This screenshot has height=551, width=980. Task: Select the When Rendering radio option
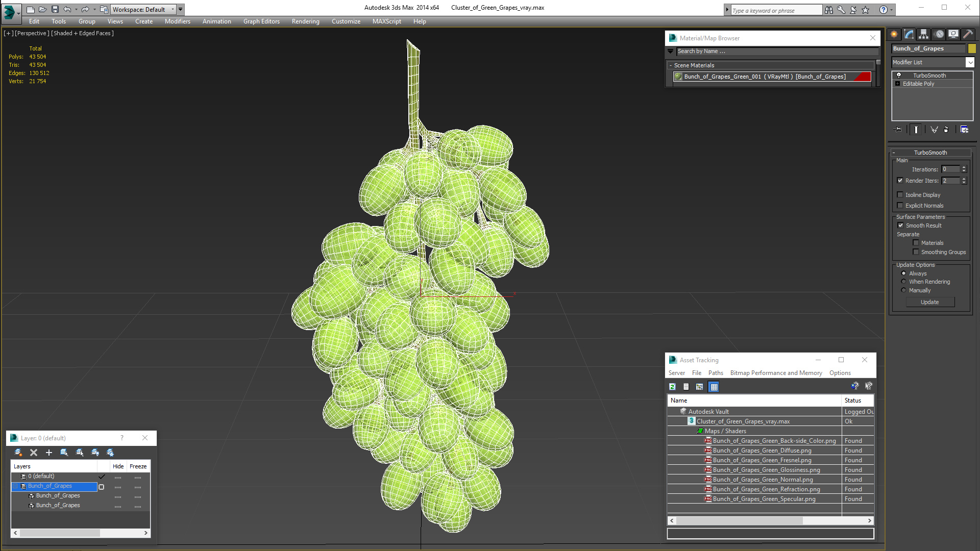(x=903, y=282)
